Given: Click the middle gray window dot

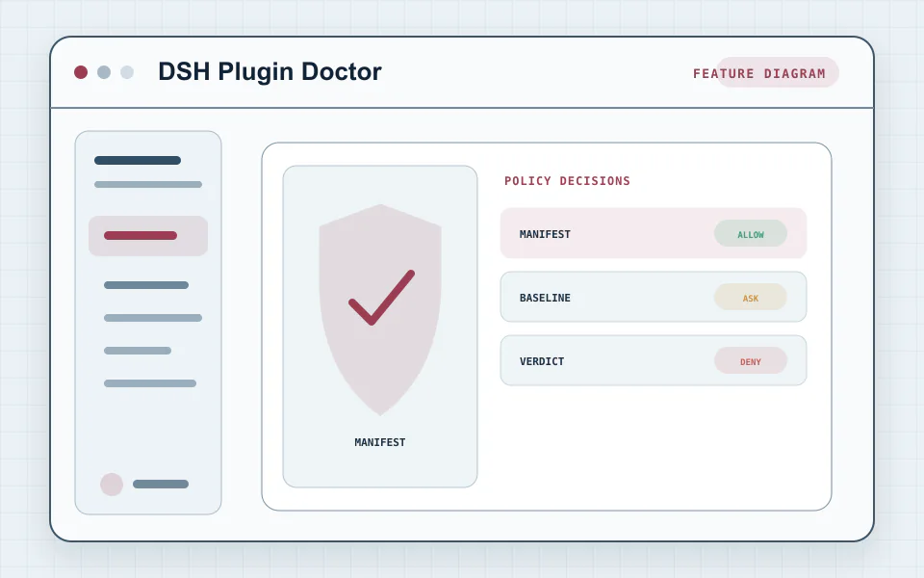Looking at the screenshot, I should point(104,72).
